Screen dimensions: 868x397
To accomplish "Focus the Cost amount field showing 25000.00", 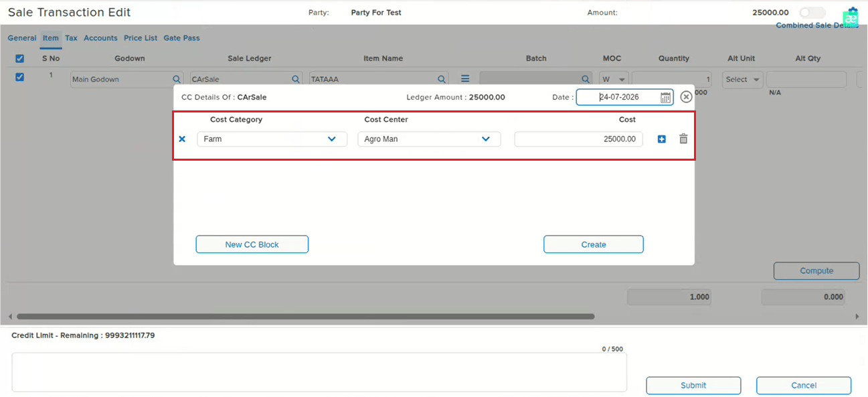I will coord(578,139).
